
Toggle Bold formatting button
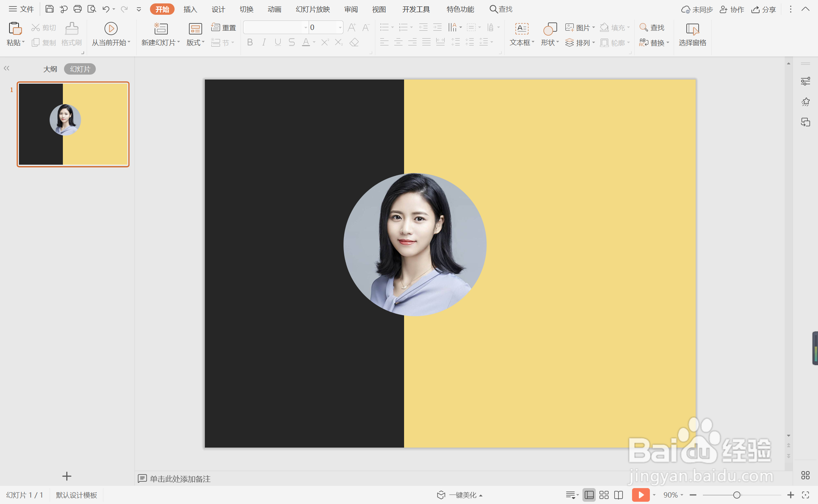tap(250, 42)
